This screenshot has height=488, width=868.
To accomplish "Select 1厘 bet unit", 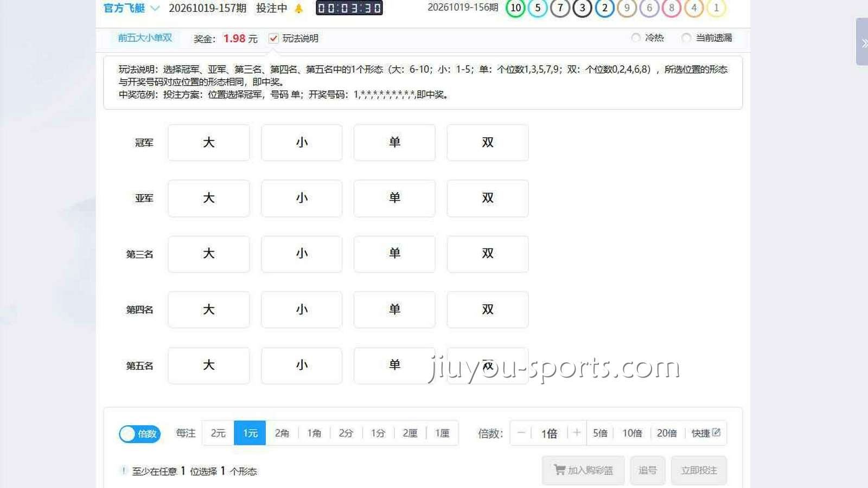I will pos(442,433).
